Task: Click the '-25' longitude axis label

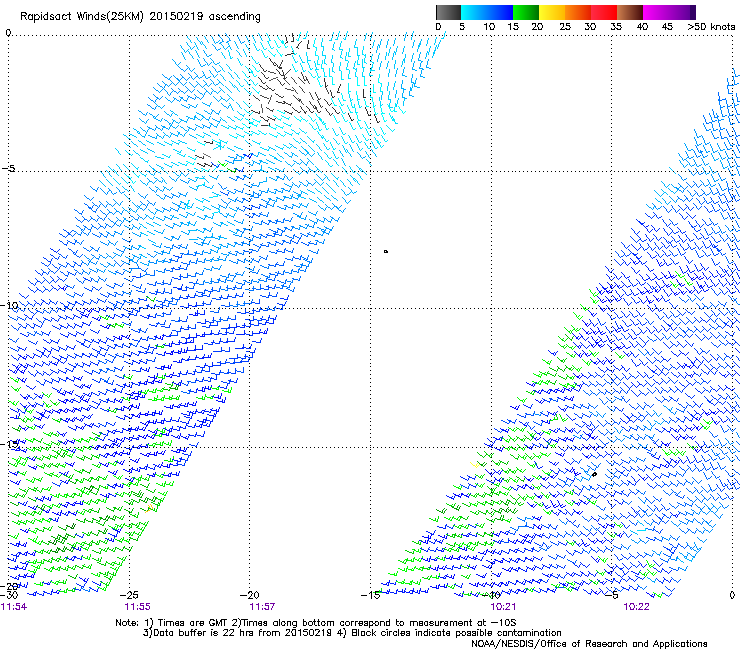Action: tap(129, 595)
